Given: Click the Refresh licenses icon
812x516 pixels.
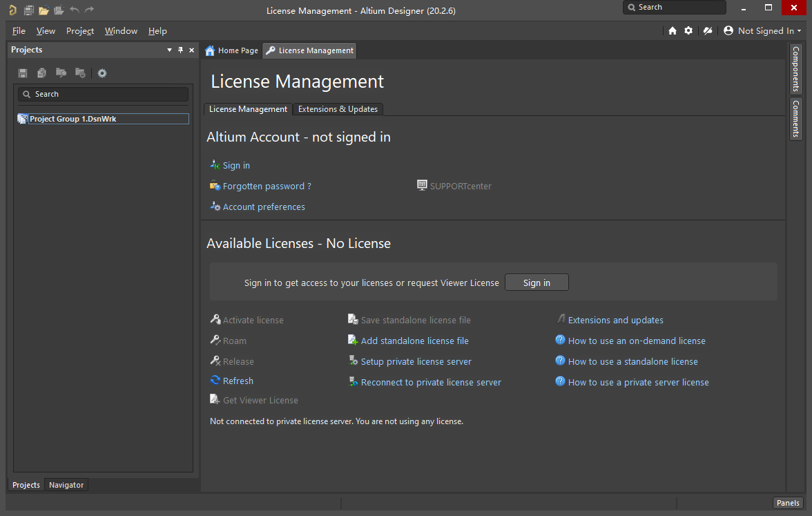Looking at the screenshot, I should point(215,381).
